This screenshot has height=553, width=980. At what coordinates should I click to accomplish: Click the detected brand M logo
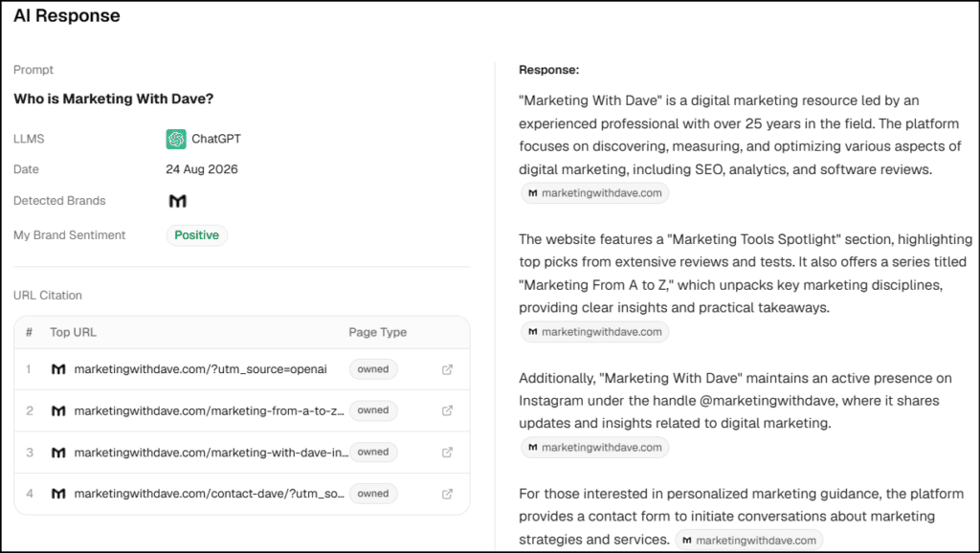pyautogui.click(x=178, y=201)
